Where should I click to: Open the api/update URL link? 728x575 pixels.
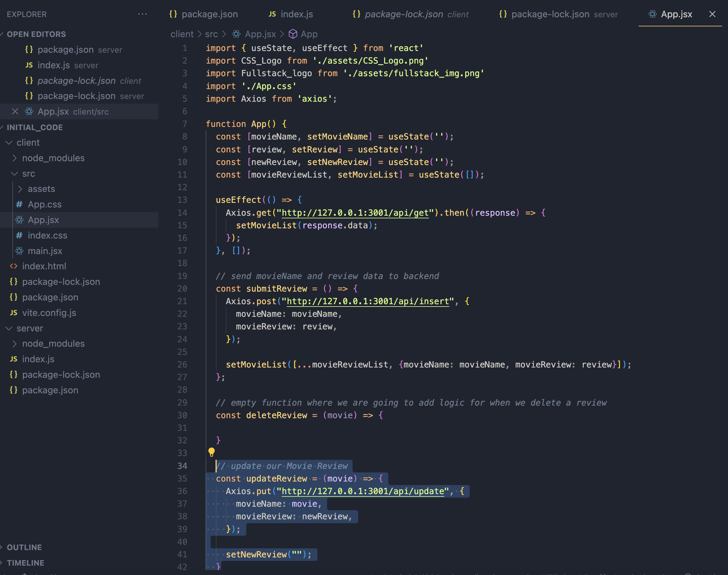coord(363,491)
